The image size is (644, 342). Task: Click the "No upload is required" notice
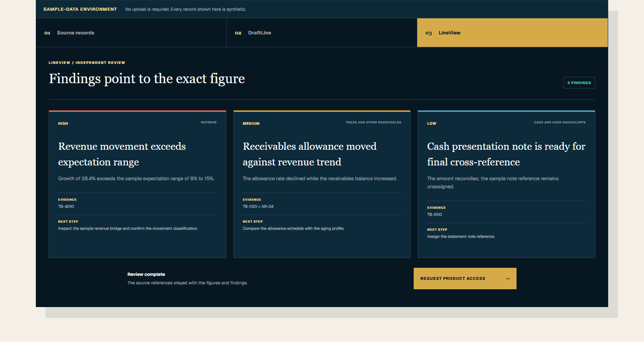click(186, 9)
